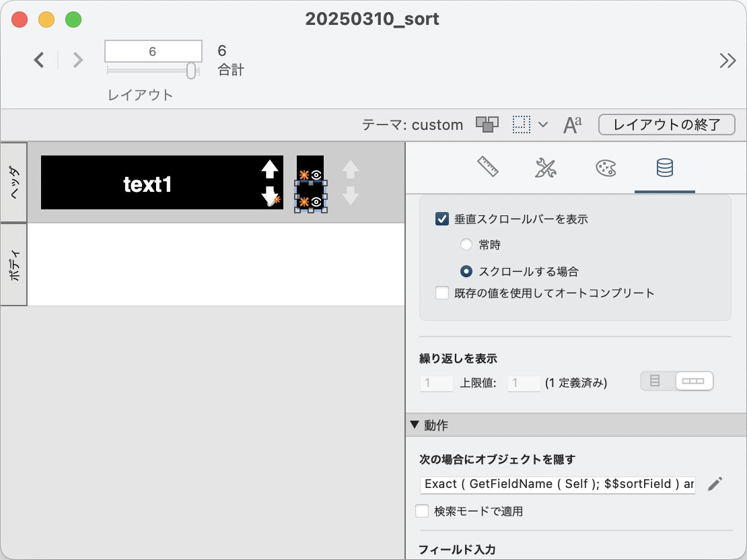Select the faded gray down arrow
Screen dimensions: 747x560
tap(351, 196)
